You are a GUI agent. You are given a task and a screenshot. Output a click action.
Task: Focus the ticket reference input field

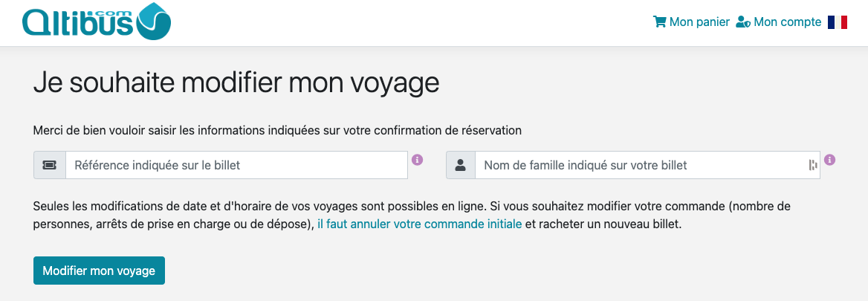[236, 165]
